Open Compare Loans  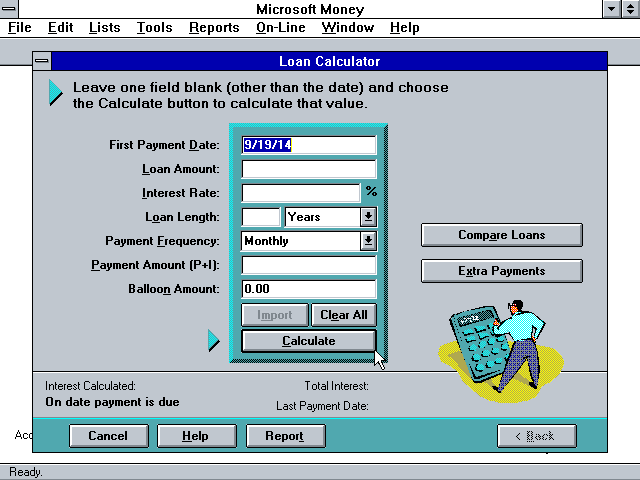coord(501,235)
